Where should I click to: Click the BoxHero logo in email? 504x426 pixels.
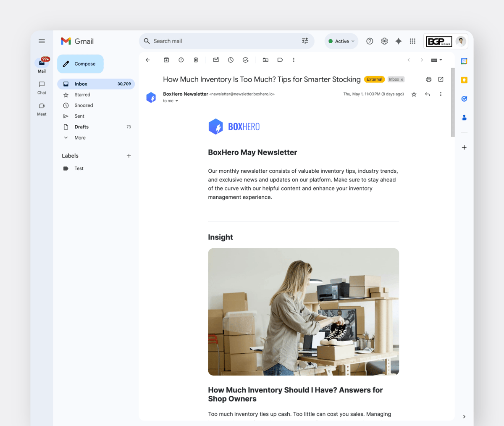234,126
